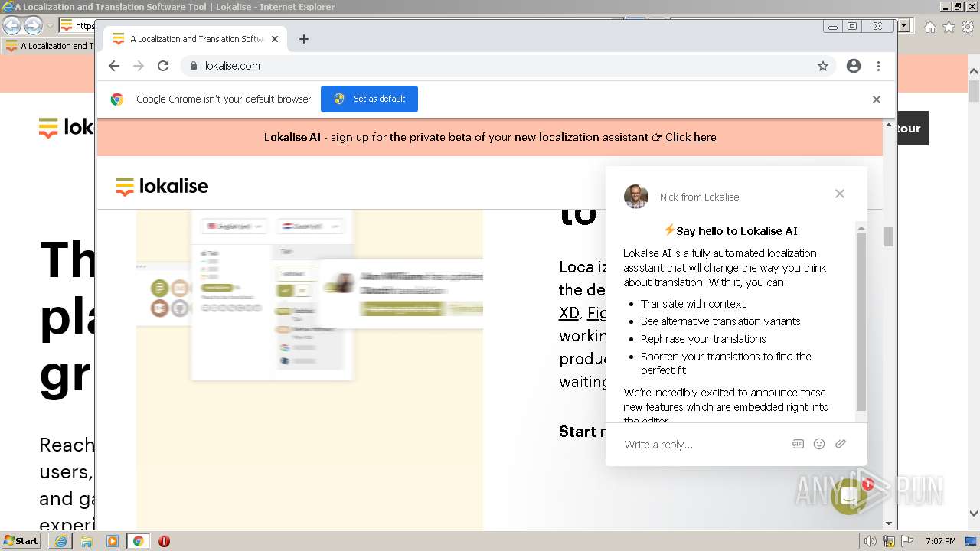Select the Internet Explorer Lokalise tab
Viewport: 980px width, 551px height.
(50, 46)
